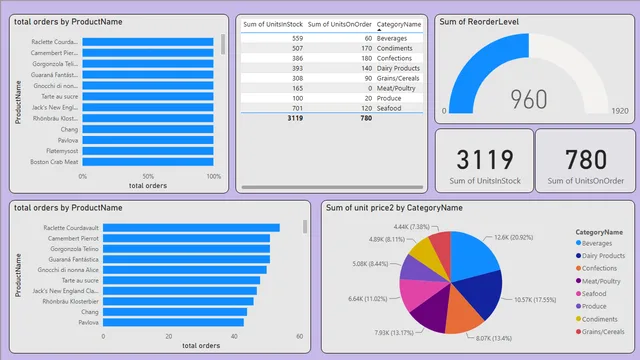This screenshot has height=360, width=640.
Task: Select the Meat/Poultry cell in the table
Action: click(396, 88)
